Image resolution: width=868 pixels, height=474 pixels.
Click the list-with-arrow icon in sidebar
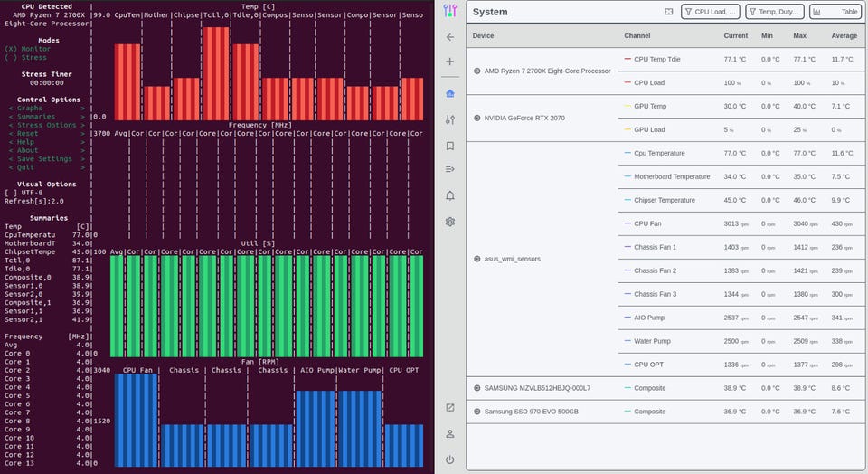click(x=450, y=169)
